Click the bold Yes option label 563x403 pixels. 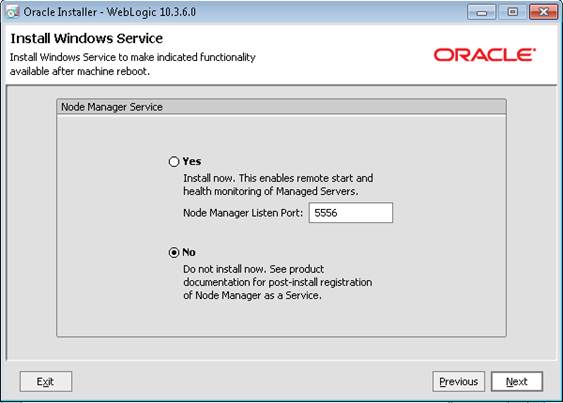click(x=192, y=161)
